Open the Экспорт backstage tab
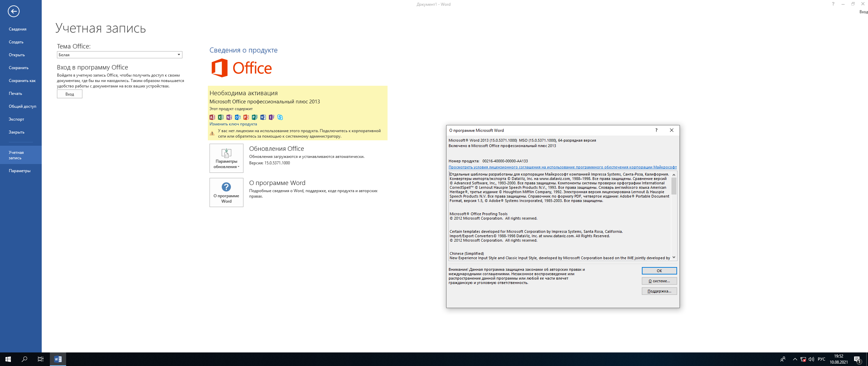This screenshot has height=366, width=868. click(x=21, y=119)
